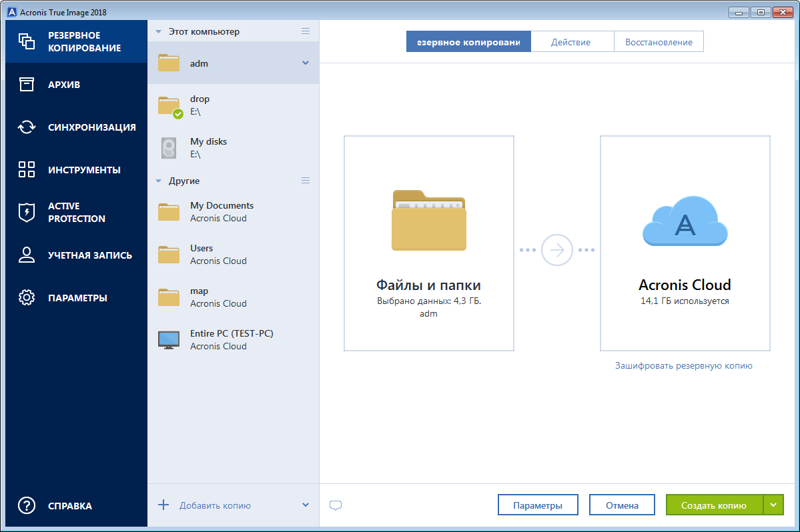Open 'РЕЗЕРВНОЕ КОПИРОВАНИЕ' label in the sidebar
800x532 pixels.
tap(85, 41)
